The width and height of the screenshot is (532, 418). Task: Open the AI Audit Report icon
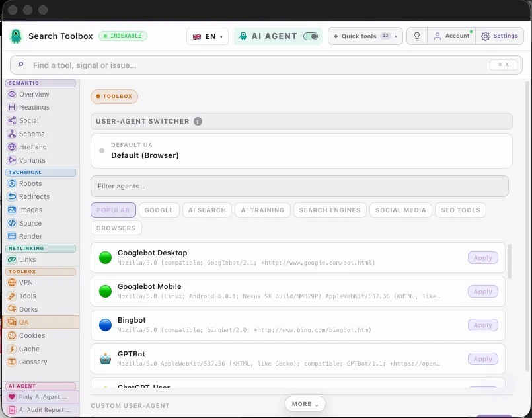12,410
